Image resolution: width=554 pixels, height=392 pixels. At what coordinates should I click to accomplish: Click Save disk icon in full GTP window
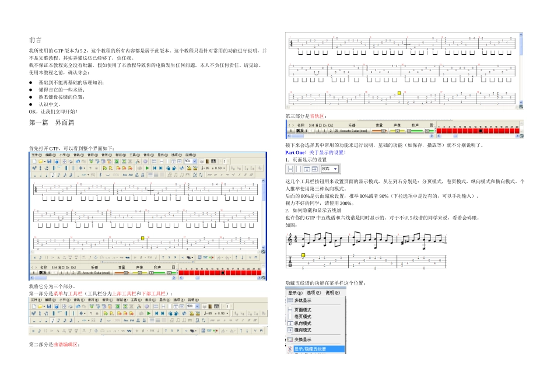click(49, 161)
